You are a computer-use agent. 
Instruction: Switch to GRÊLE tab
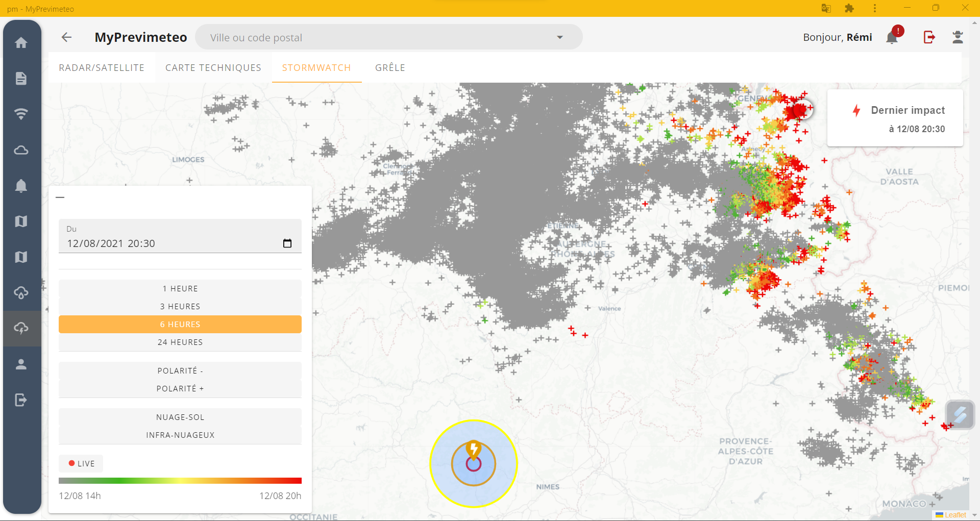[390, 68]
